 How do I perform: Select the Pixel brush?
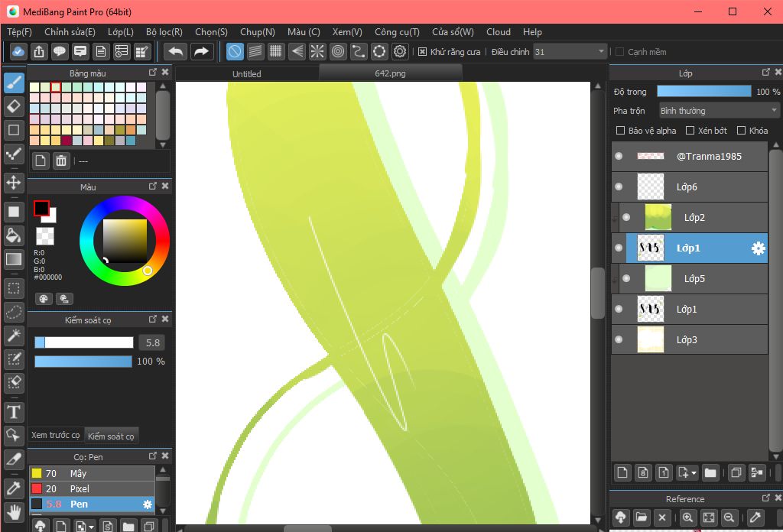pyautogui.click(x=92, y=488)
